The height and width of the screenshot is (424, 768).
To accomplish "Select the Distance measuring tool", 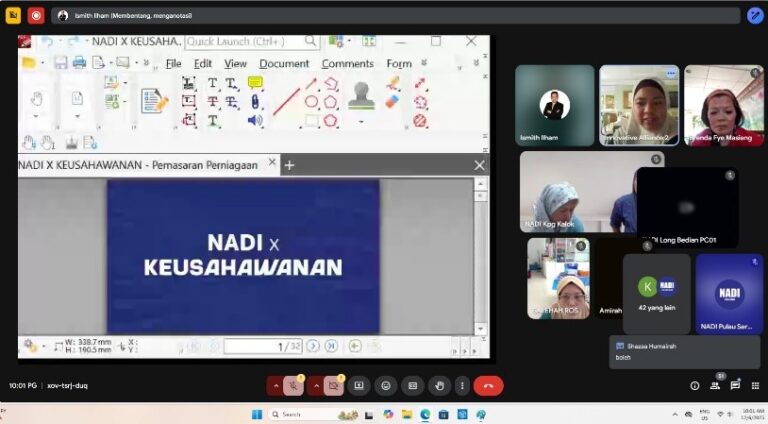I will pyautogui.click(x=420, y=83).
